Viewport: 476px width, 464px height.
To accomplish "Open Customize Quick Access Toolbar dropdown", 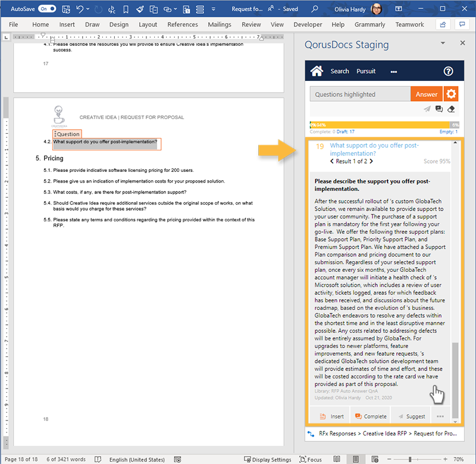I will tap(214, 9).
